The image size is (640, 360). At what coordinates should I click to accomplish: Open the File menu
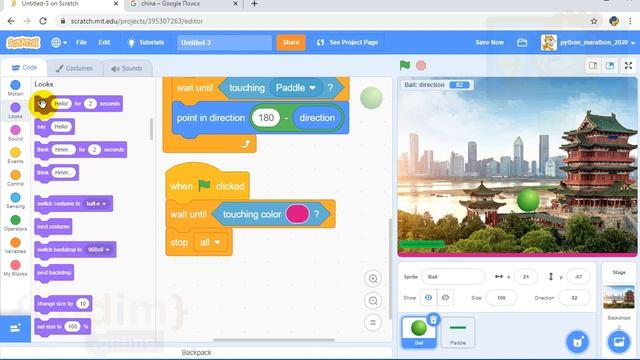pyautogui.click(x=81, y=42)
